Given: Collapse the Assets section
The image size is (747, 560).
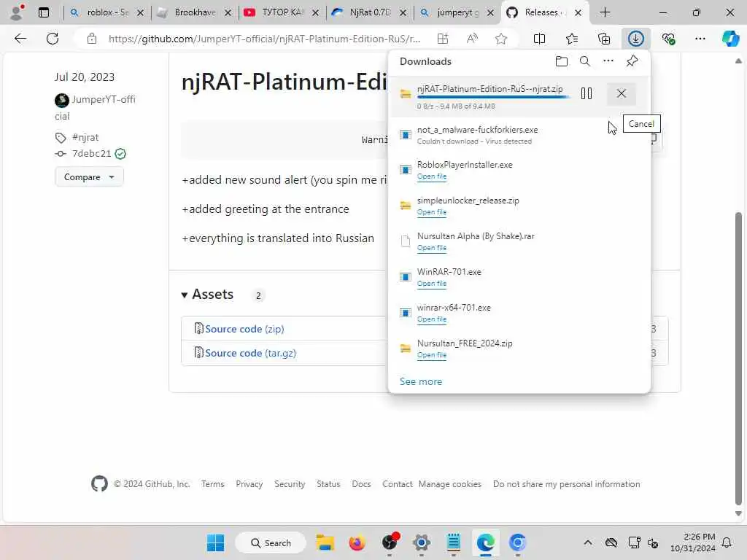Looking at the screenshot, I should pos(208,295).
